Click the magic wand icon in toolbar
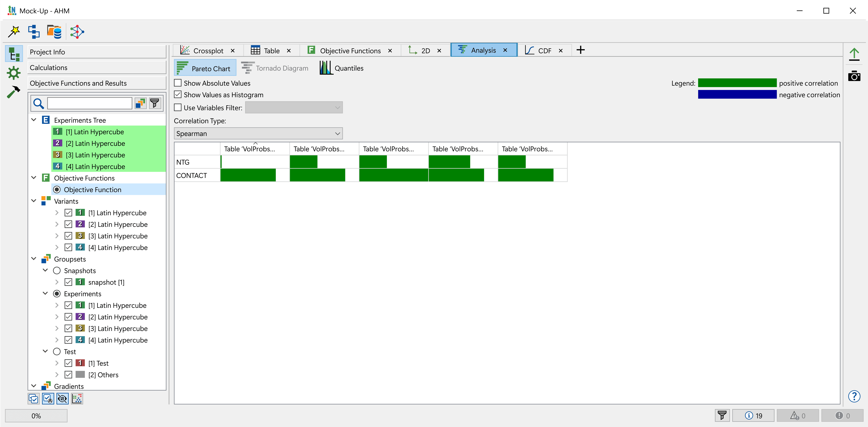 (x=14, y=32)
